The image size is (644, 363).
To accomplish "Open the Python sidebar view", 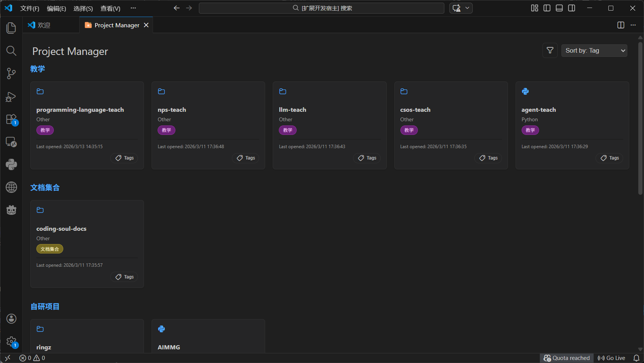I will pos(11,164).
